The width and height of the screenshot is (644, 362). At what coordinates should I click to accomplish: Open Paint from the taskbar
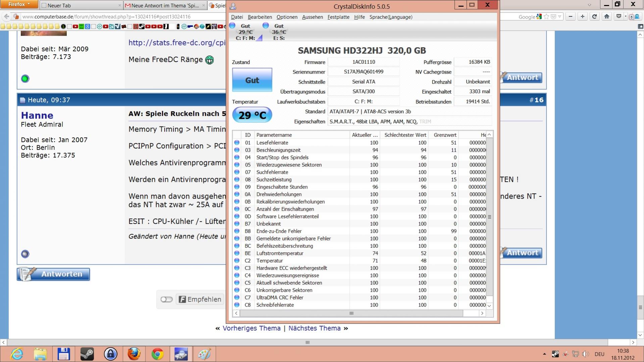(204, 354)
